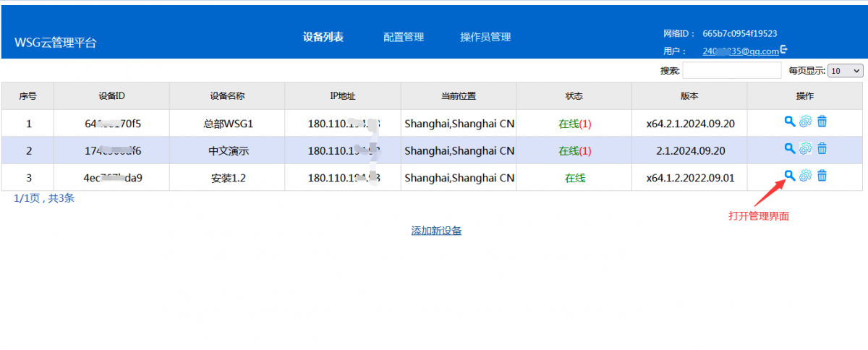Open management interface for 安装1.2 device
Image resolution: width=868 pixels, height=350 pixels.
click(790, 175)
